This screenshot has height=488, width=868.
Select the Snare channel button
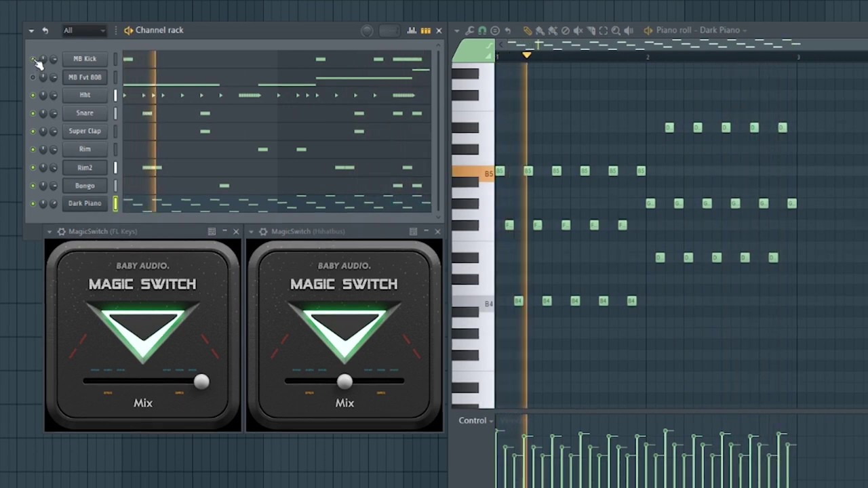(x=85, y=113)
